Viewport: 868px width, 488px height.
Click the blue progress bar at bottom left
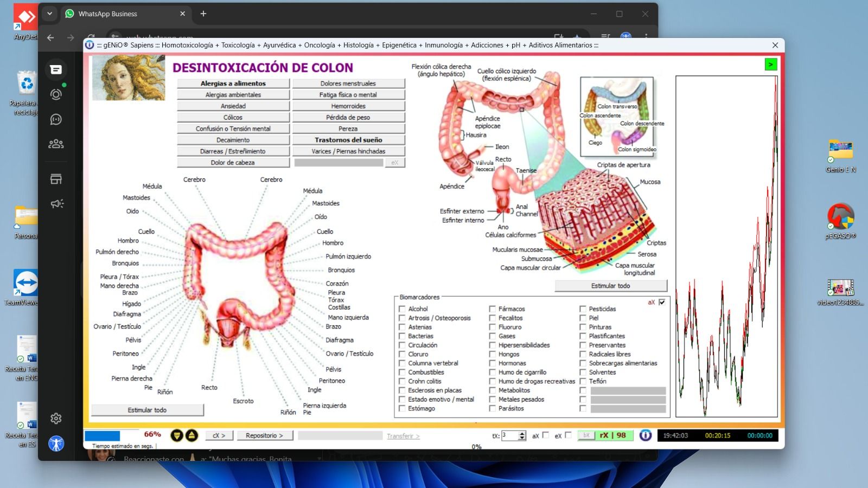coord(102,436)
